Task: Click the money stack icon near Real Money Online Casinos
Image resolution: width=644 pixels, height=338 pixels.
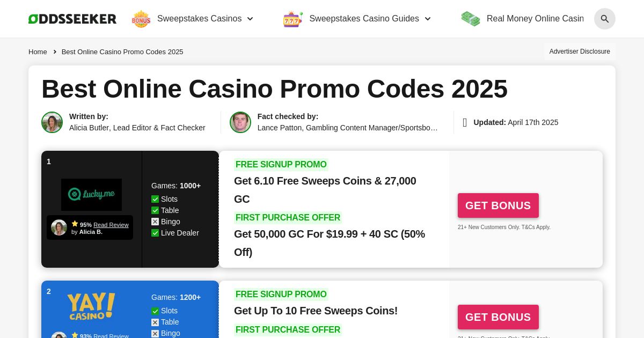Action: coord(471,18)
